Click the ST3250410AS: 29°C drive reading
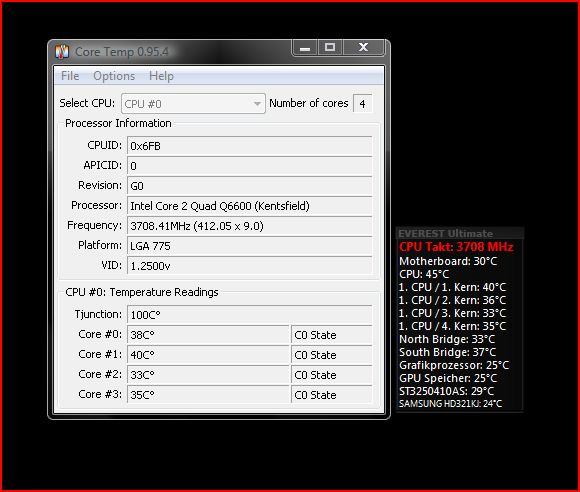The width and height of the screenshot is (580, 492). [x=446, y=391]
